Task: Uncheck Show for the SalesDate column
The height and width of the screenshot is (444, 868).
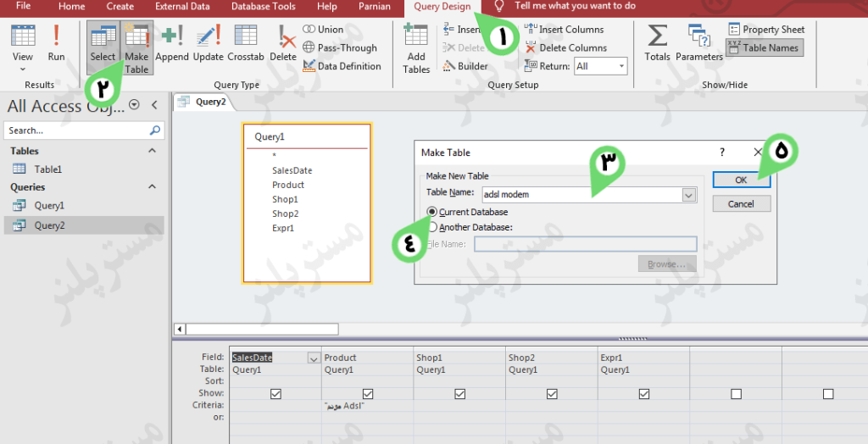Action: pyautogui.click(x=275, y=394)
